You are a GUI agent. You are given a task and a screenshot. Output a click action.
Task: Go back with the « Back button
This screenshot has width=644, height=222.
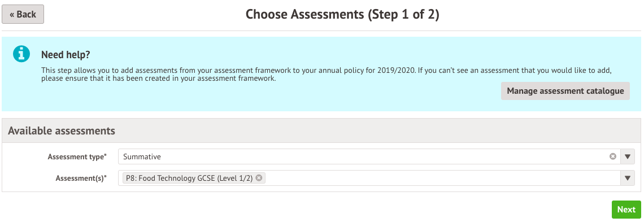point(23,14)
